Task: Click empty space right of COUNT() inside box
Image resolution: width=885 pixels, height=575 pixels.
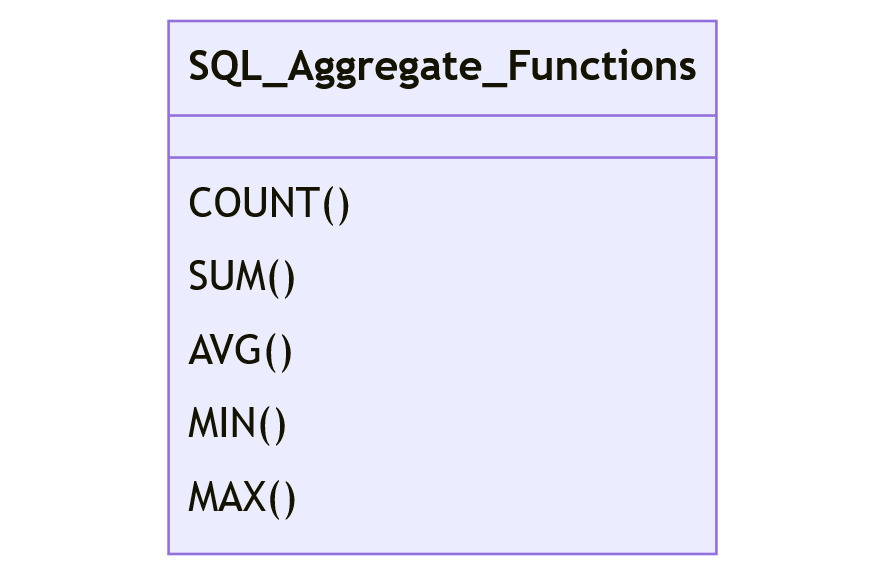Action: click(x=531, y=204)
